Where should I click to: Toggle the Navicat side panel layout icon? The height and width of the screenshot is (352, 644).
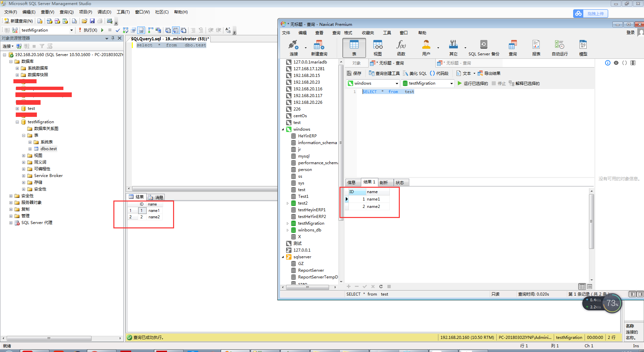coord(633,63)
